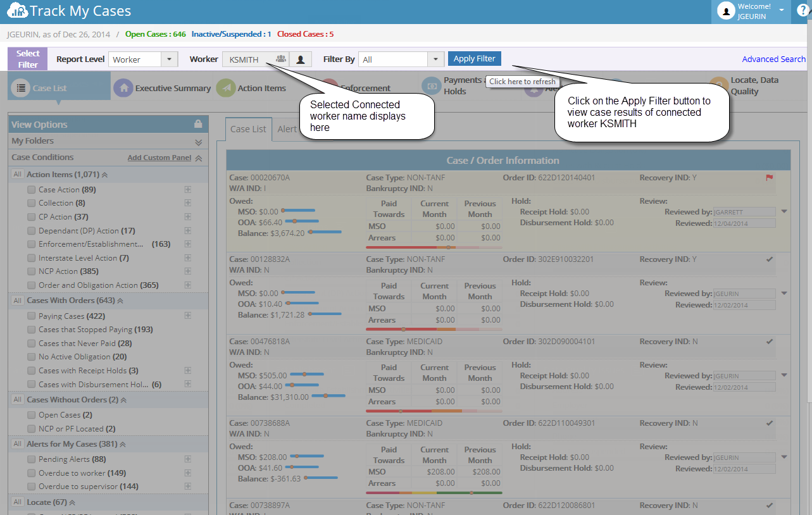Click the Executive Summary home icon
The image size is (812, 515).
(x=123, y=88)
